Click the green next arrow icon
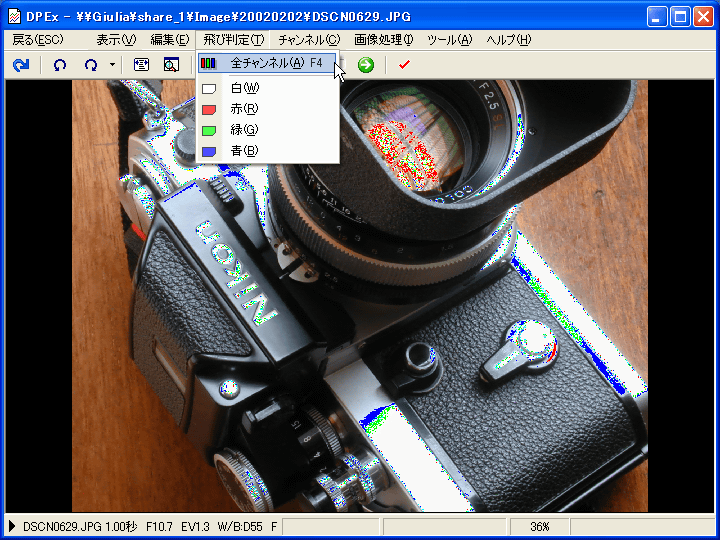Viewport: 720px width, 540px height. [x=366, y=65]
